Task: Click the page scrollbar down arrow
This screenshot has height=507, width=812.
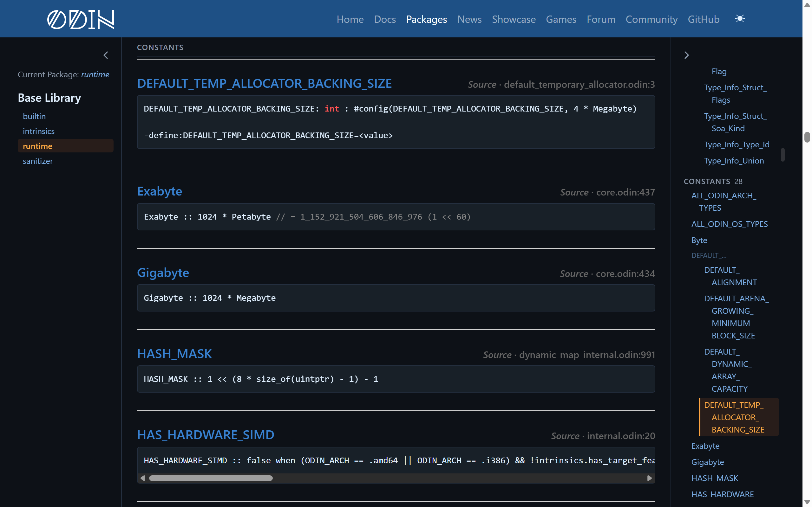Action: click(807, 502)
